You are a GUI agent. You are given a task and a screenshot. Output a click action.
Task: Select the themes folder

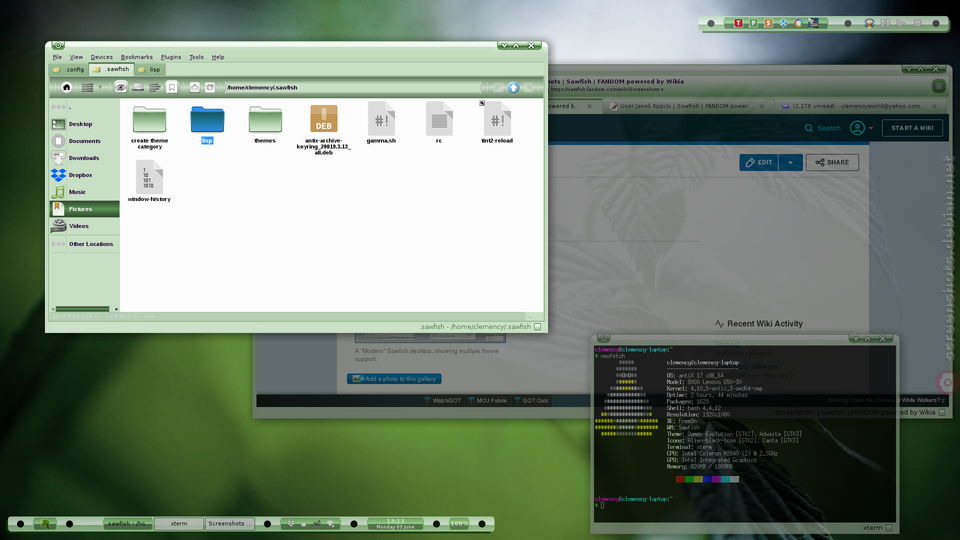(265, 124)
